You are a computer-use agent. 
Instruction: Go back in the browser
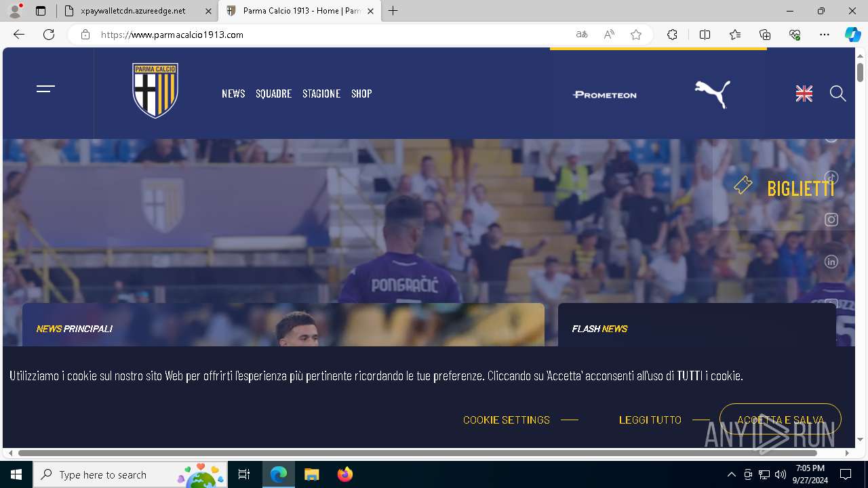pos(19,35)
